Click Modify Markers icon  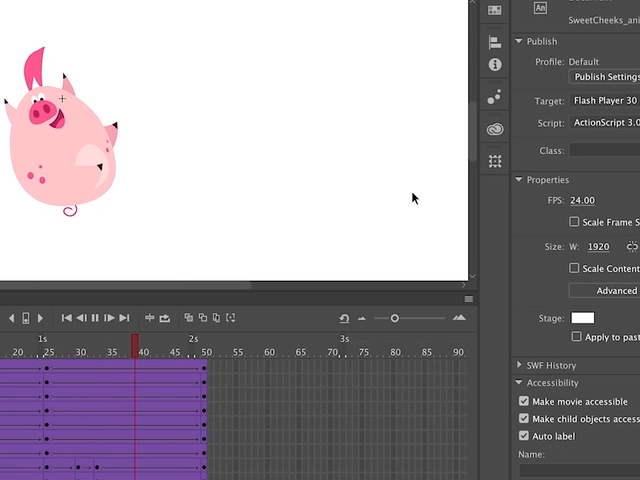click(231, 318)
